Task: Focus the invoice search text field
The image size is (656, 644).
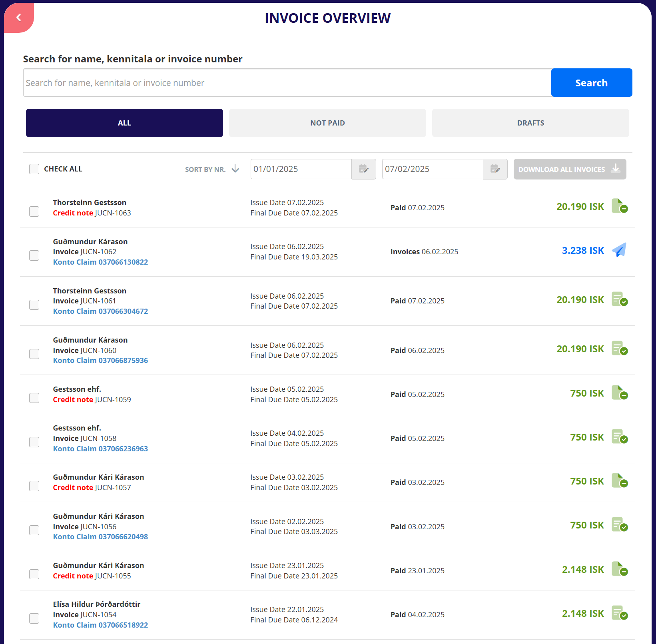Action: pyautogui.click(x=287, y=83)
